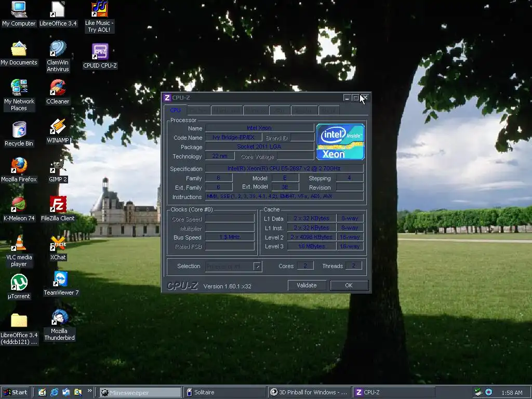The height and width of the screenshot is (399, 532).
Task: Open My Network Places icon
Action: point(19,96)
